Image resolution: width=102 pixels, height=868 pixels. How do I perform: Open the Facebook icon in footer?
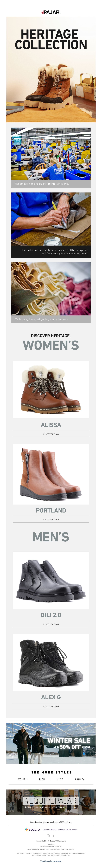(54, 835)
